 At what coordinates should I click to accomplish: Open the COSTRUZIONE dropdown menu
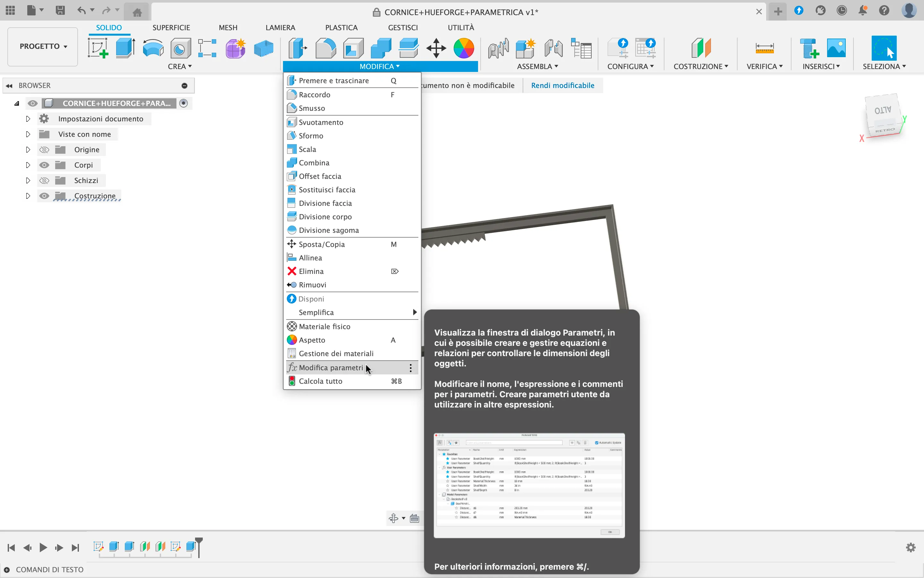click(701, 66)
